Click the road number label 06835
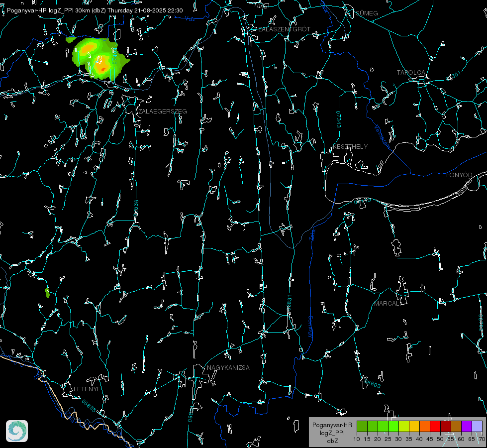 [89, 406]
